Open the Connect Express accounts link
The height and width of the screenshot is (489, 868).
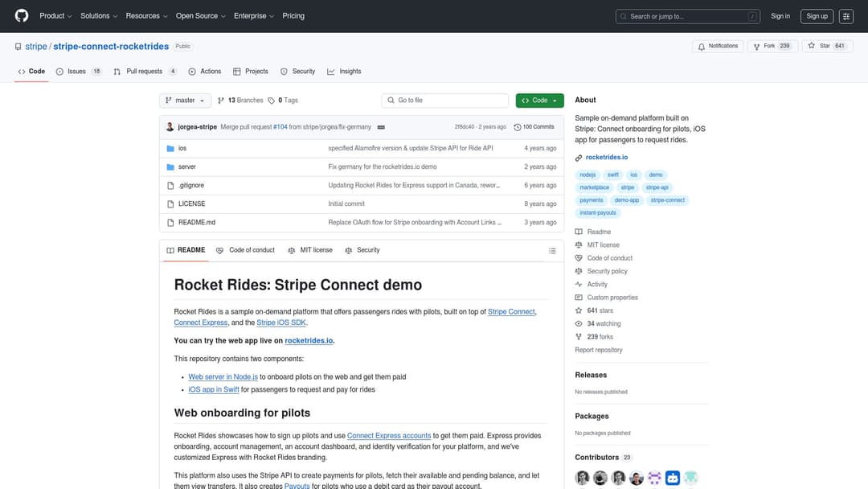[x=389, y=436]
